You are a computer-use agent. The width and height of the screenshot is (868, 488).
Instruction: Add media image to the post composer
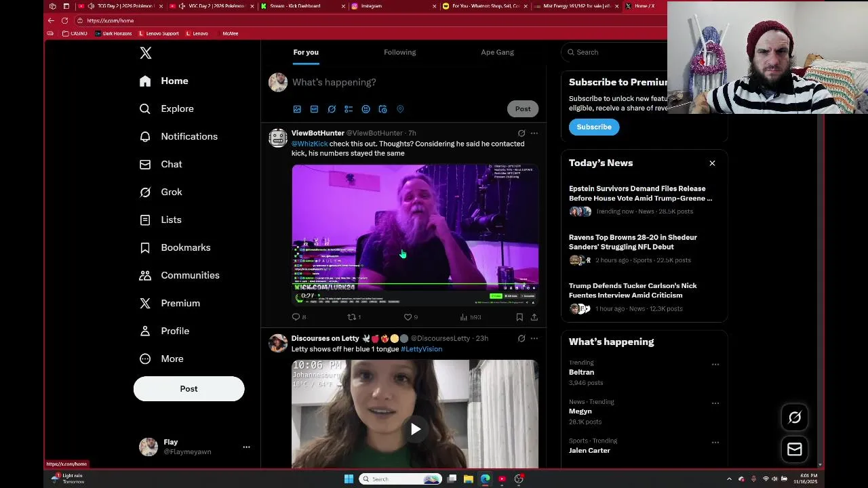pyautogui.click(x=297, y=109)
